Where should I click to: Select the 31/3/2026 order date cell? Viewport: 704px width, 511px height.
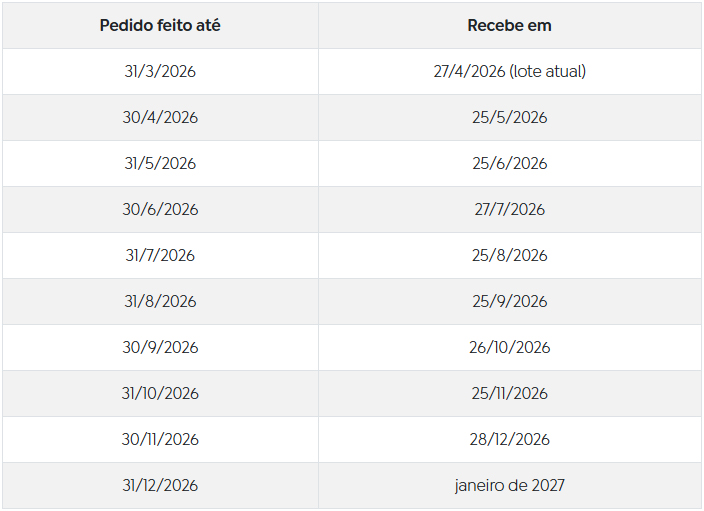click(160, 72)
